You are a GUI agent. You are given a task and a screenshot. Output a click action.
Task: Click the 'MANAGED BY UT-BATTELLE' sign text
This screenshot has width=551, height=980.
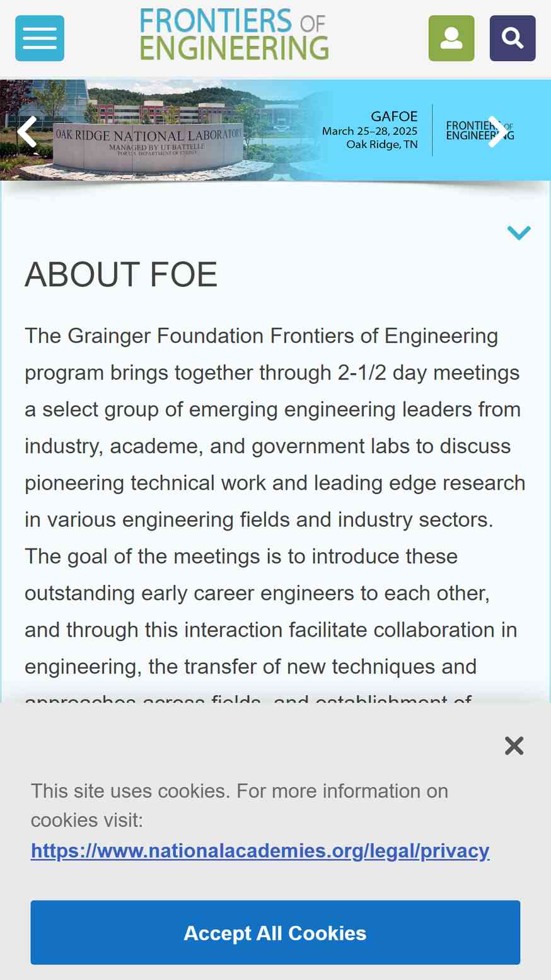coord(157,147)
